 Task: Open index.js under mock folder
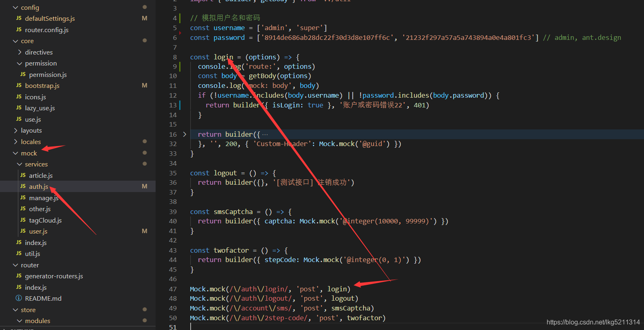(36, 243)
